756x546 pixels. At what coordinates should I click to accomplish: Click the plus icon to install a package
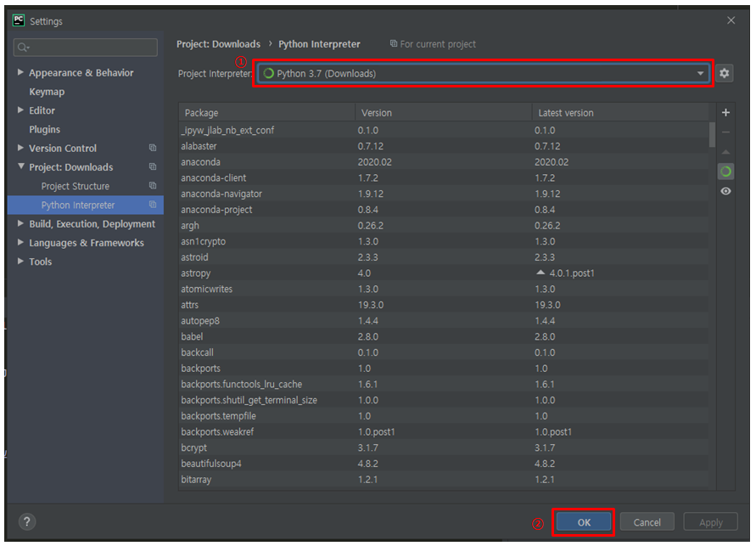pyautogui.click(x=725, y=112)
